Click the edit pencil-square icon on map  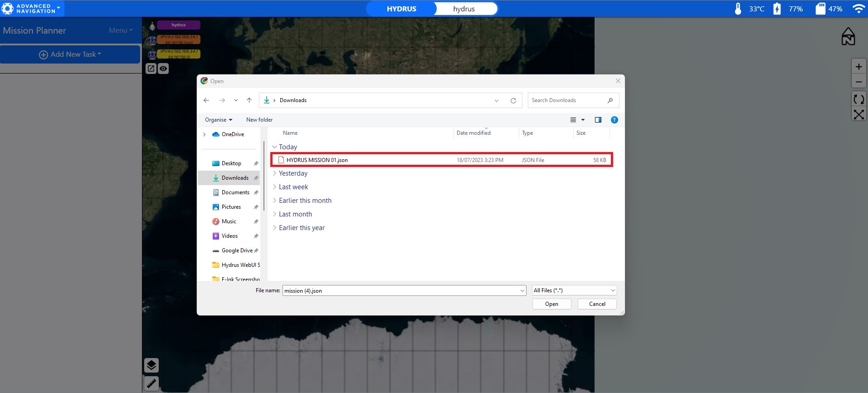pos(151,69)
